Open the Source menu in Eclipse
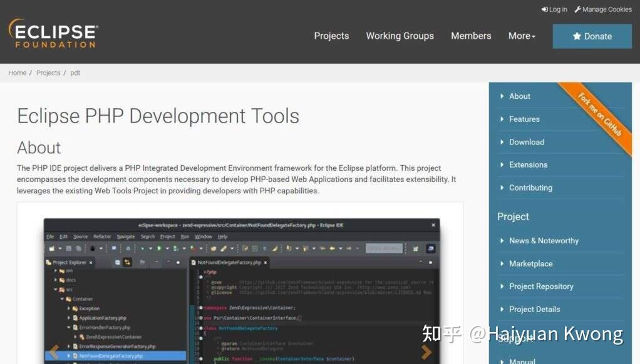Image resolution: width=640 pixels, height=364 pixels. click(x=81, y=236)
